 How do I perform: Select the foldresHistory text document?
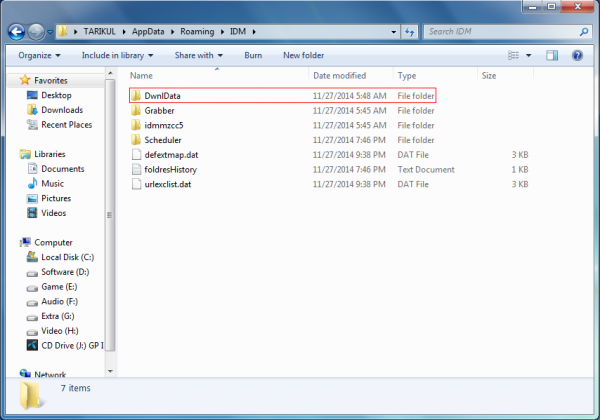pyautogui.click(x=170, y=169)
